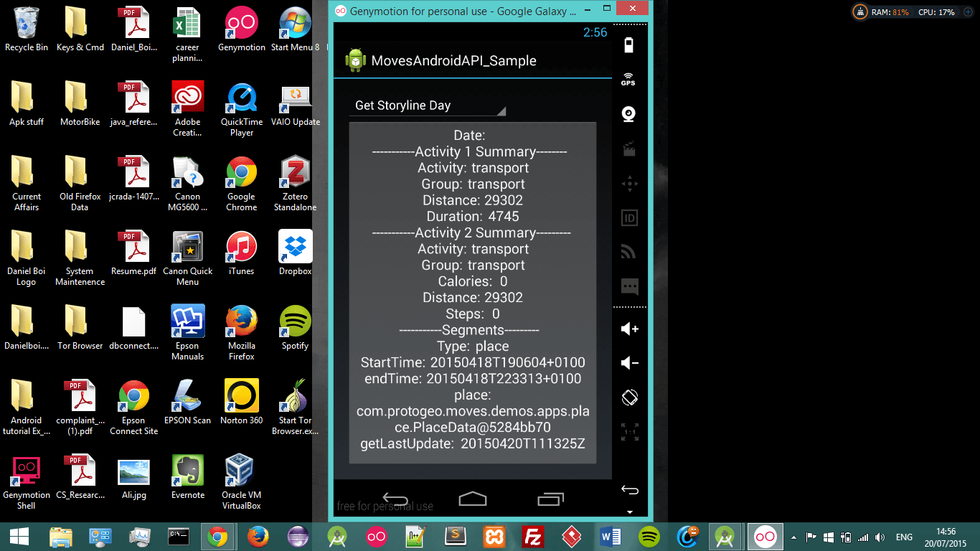This screenshot has width=980, height=551.
Task: Select Spotify desktop shortcut
Action: (295, 328)
